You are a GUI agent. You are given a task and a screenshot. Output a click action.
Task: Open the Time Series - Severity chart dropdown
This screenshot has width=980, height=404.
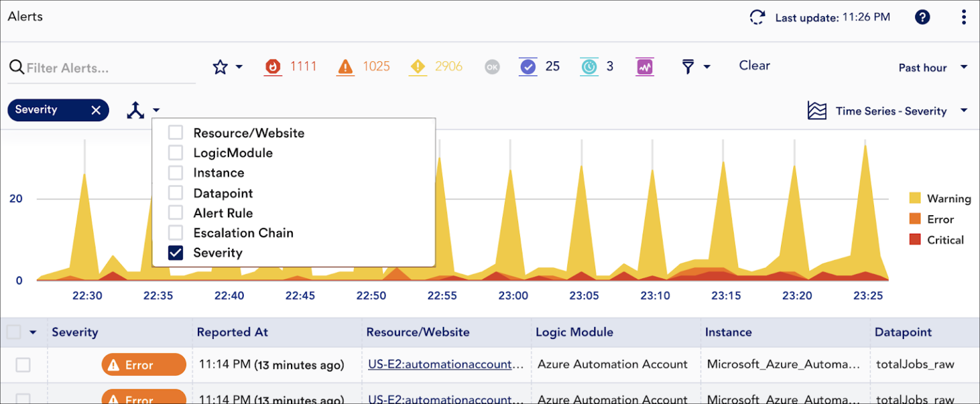click(x=891, y=110)
